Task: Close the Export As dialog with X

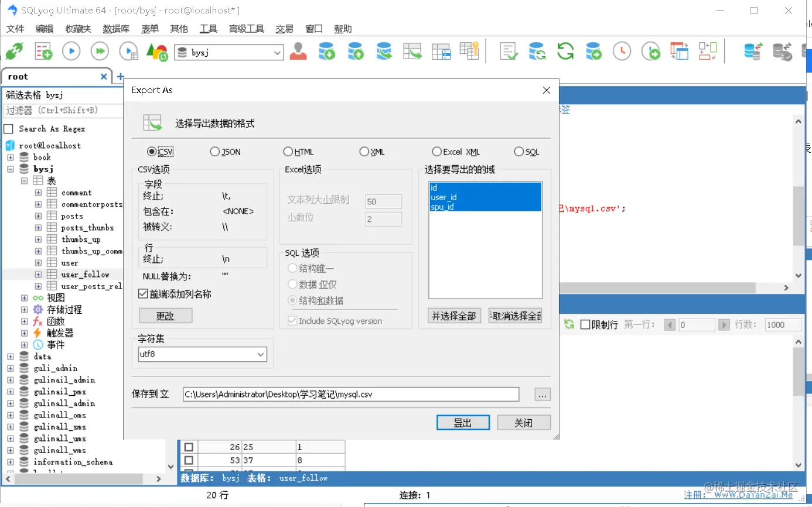Action: [x=547, y=90]
